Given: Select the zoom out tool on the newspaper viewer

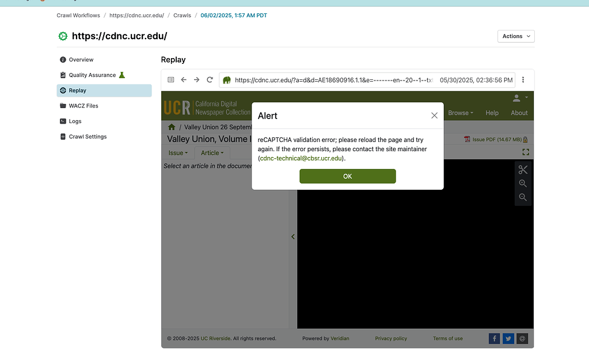Looking at the screenshot, I should 522,197.
